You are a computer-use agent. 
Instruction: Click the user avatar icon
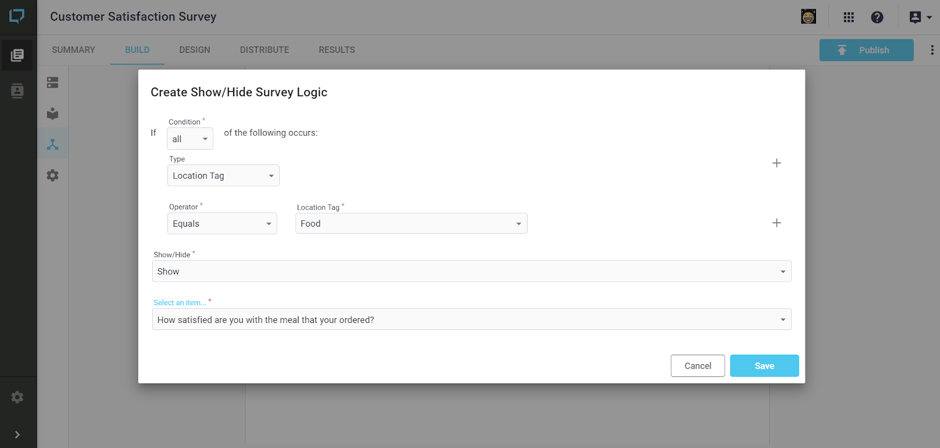point(808,17)
